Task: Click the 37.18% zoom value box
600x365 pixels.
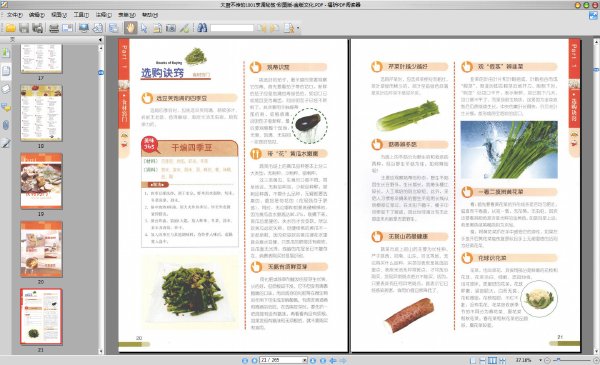Action: pyautogui.click(x=523, y=360)
